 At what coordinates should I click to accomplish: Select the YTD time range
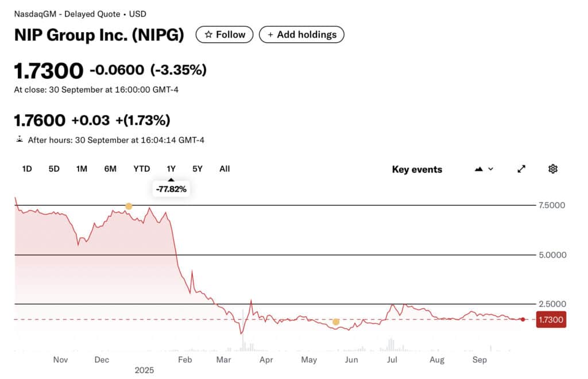pos(141,169)
